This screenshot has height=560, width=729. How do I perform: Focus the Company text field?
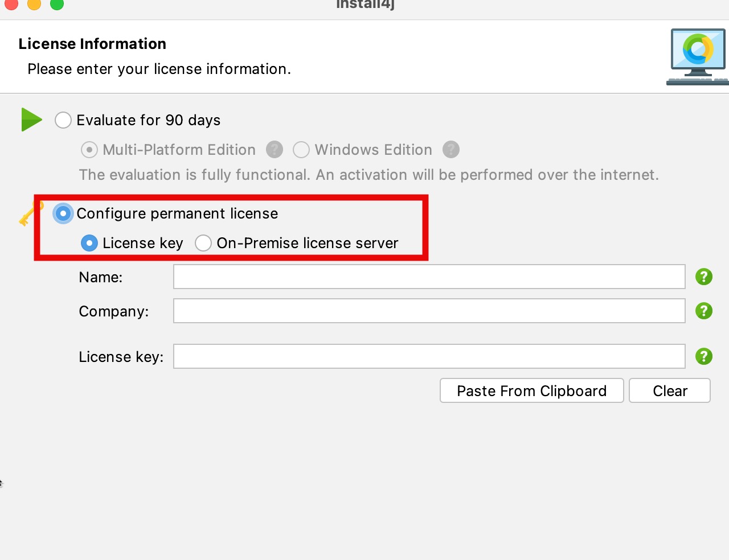pyautogui.click(x=429, y=311)
